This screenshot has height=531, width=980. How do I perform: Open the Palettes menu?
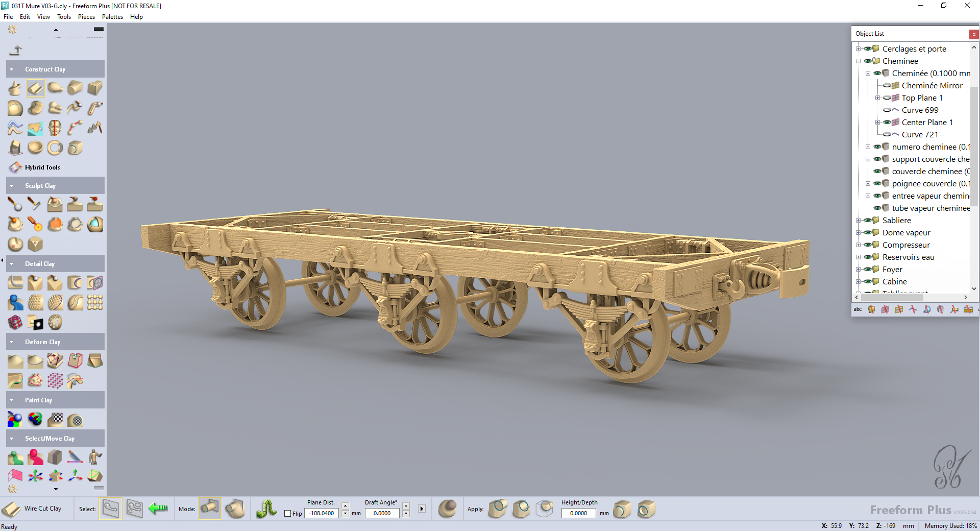[112, 17]
